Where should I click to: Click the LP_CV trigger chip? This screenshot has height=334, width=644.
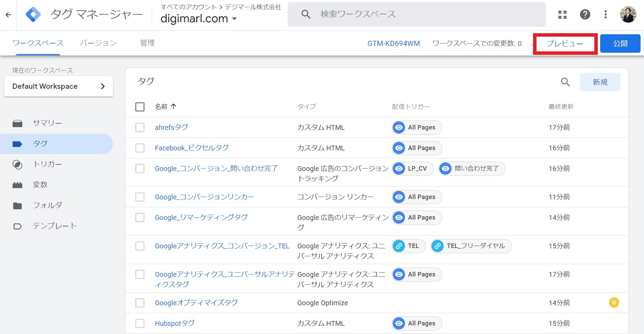click(x=413, y=169)
